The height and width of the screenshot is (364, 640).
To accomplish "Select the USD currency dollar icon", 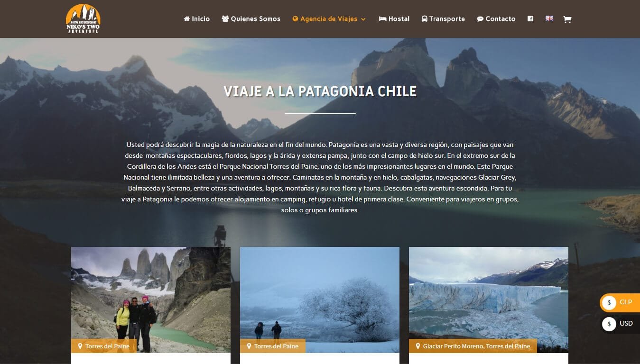I will (609, 324).
